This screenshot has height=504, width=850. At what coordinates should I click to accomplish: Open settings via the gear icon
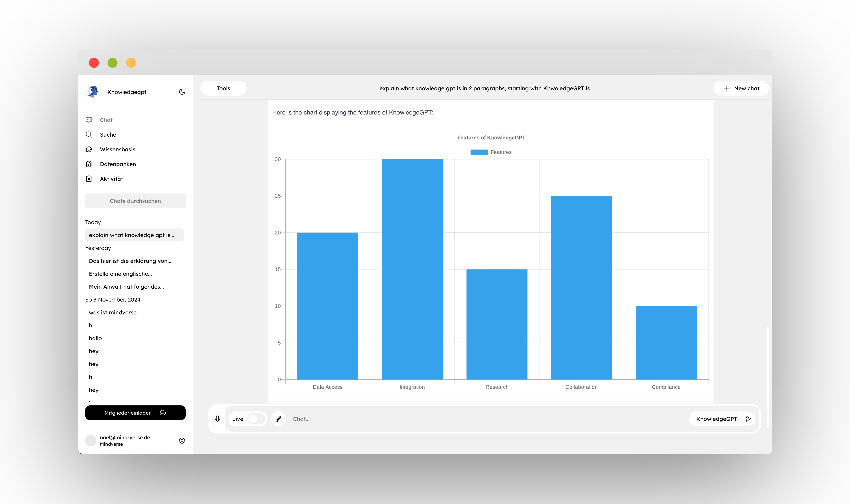(x=182, y=440)
